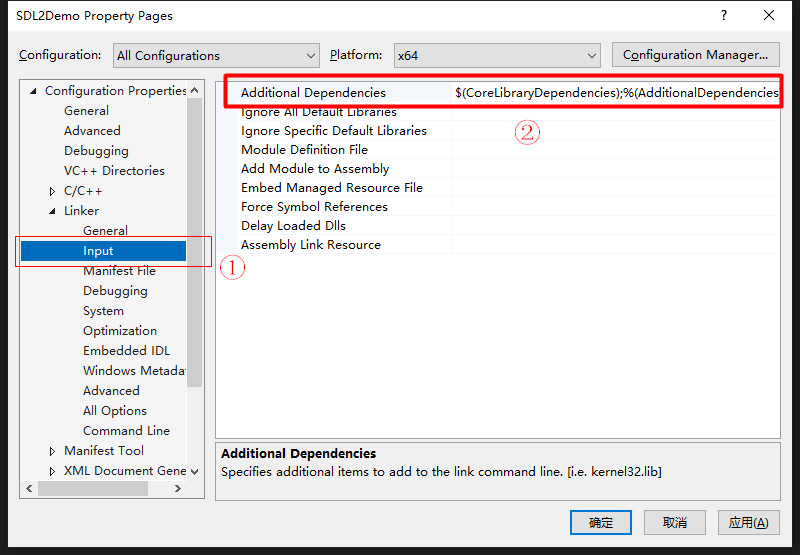Open the Configuration dropdown
800x555 pixels.
215,56
